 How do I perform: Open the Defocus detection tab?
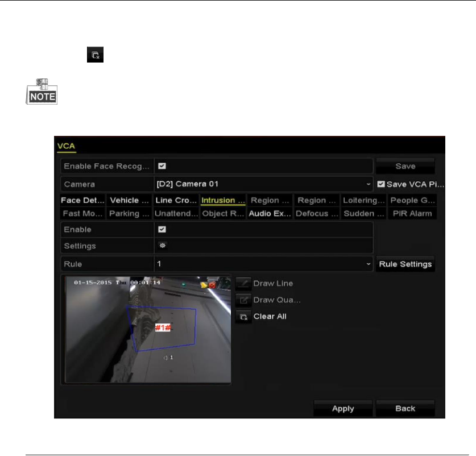(317, 214)
